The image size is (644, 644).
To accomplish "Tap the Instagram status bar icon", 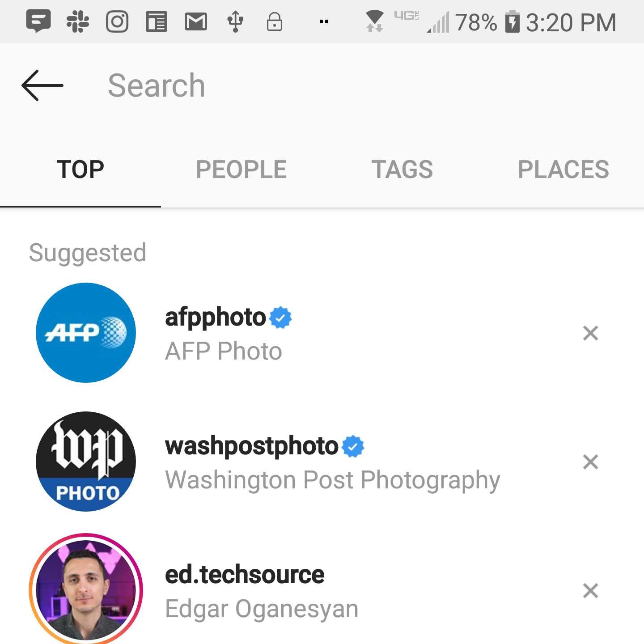I will coord(117,21).
